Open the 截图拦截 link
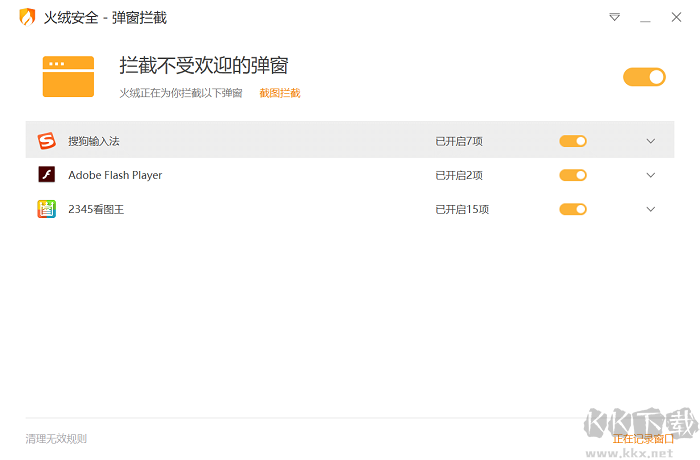Image resolution: width=700 pixels, height=460 pixels. point(280,93)
